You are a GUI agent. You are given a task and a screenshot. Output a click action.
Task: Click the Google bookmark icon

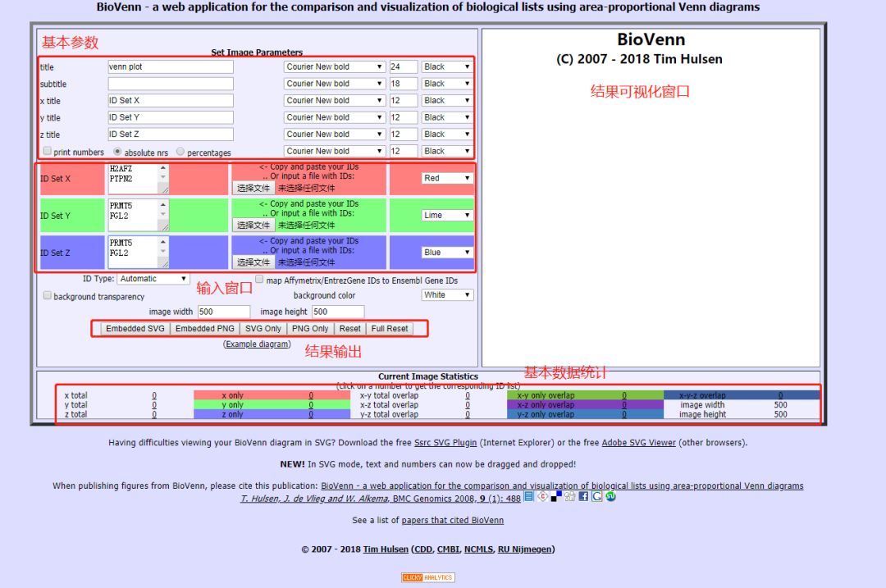(596, 496)
